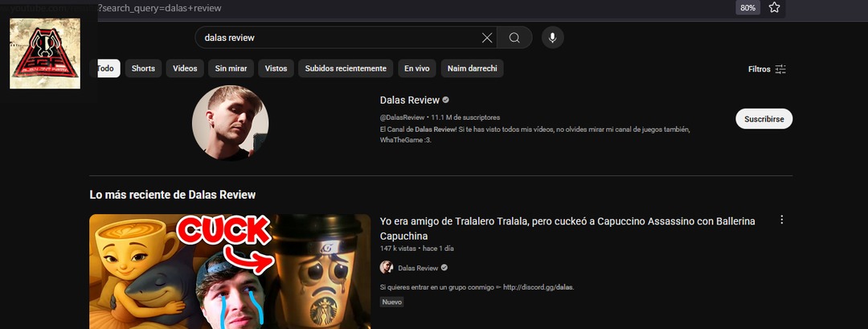Click the @DalasReview handle text

(x=402, y=117)
